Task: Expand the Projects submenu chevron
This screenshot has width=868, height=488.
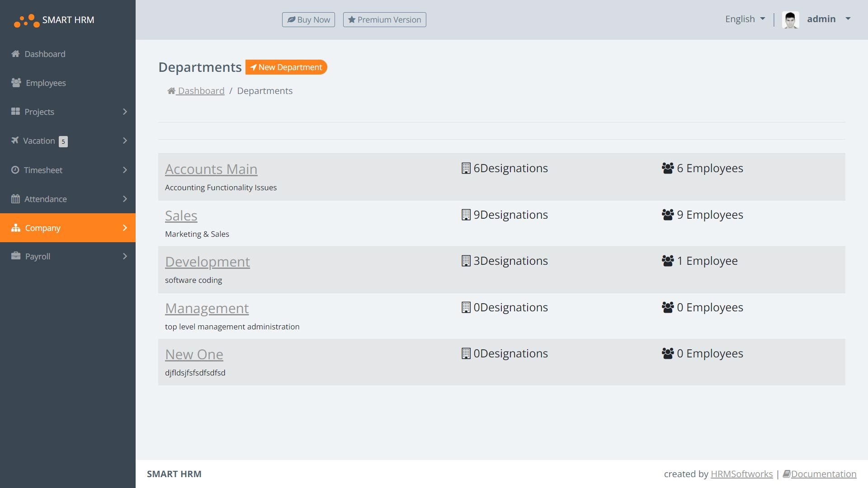Action: pos(125,112)
